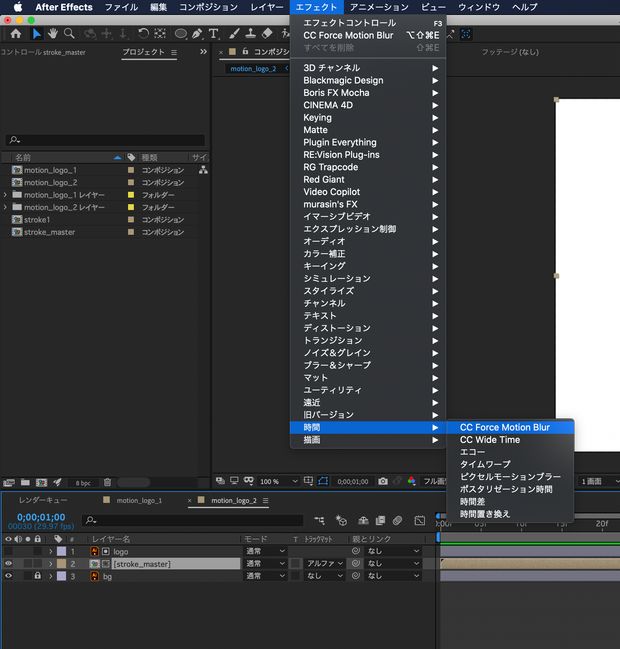Click the Project panel search field

105,140
